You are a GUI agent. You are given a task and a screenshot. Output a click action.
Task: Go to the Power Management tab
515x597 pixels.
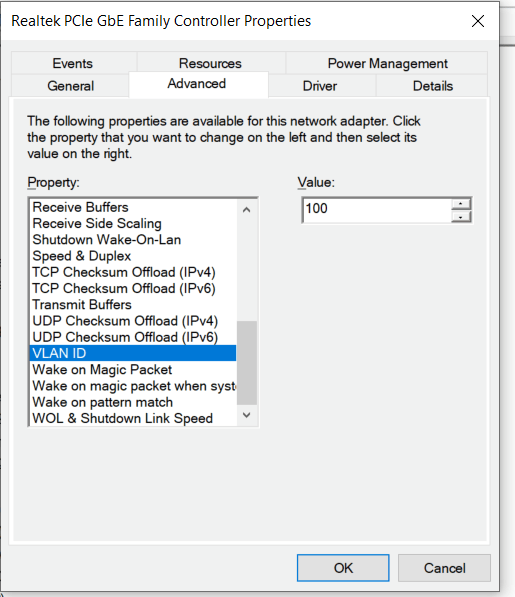[387, 63]
